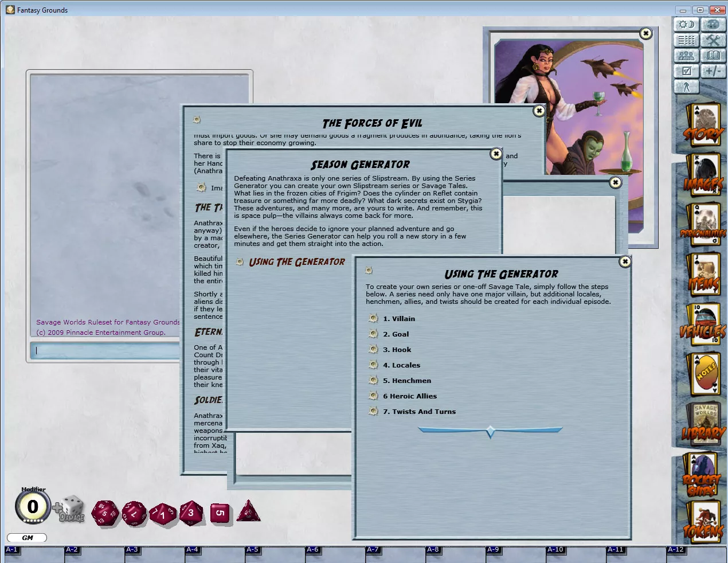Pick the square d6 die
728x563 pixels.
220,514
